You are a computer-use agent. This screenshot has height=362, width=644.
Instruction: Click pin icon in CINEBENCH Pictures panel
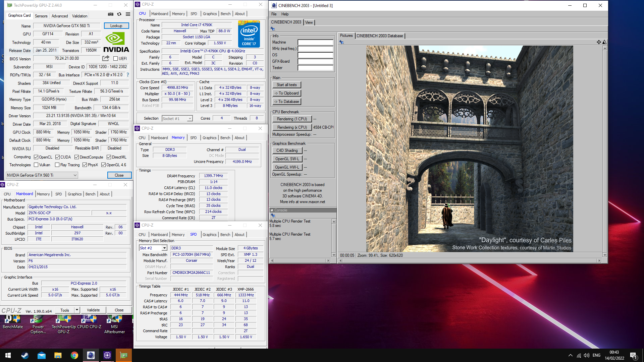341,42
